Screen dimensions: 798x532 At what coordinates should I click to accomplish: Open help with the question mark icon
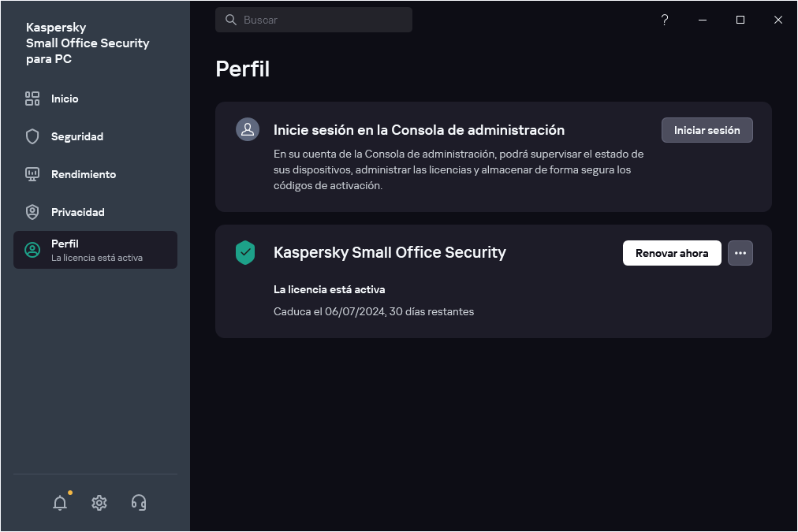point(665,20)
